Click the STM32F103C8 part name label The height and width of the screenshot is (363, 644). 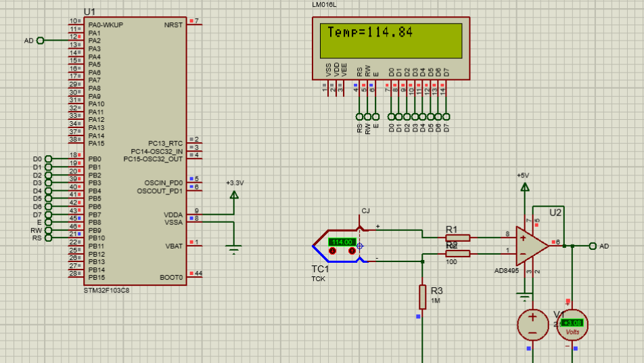tap(106, 291)
